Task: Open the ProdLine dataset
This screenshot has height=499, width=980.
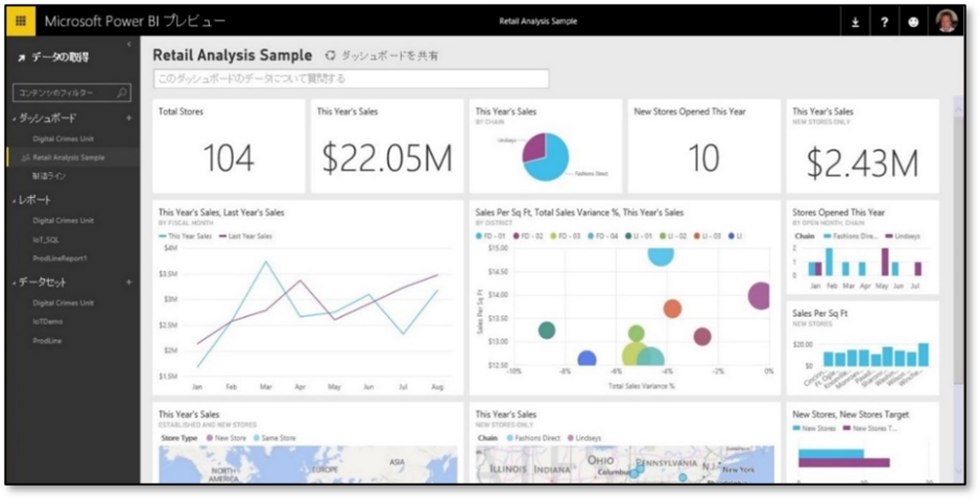Action: click(x=47, y=341)
